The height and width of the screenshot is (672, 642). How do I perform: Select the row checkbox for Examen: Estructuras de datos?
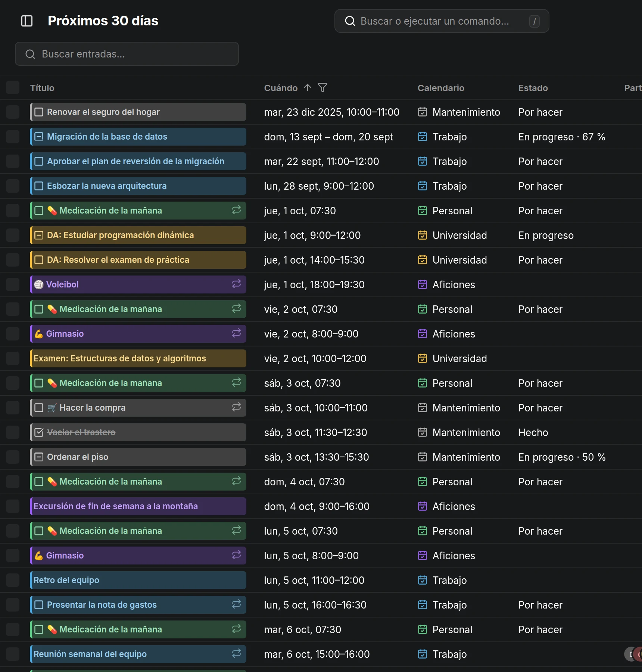coord(13,358)
